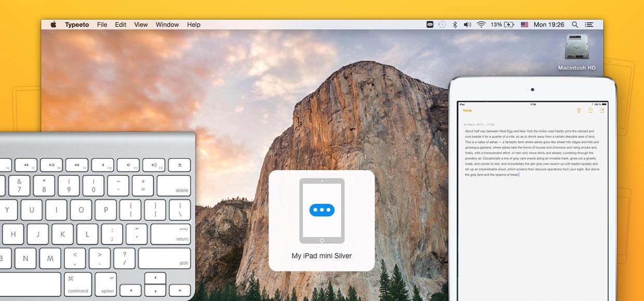Click the U key
This screenshot has height=301, width=644.
click(32, 210)
